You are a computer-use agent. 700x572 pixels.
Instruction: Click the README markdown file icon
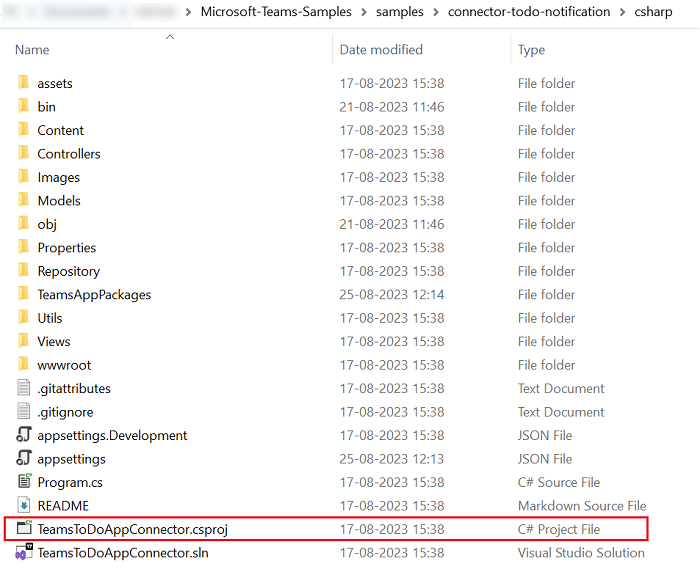click(x=24, y=505)
